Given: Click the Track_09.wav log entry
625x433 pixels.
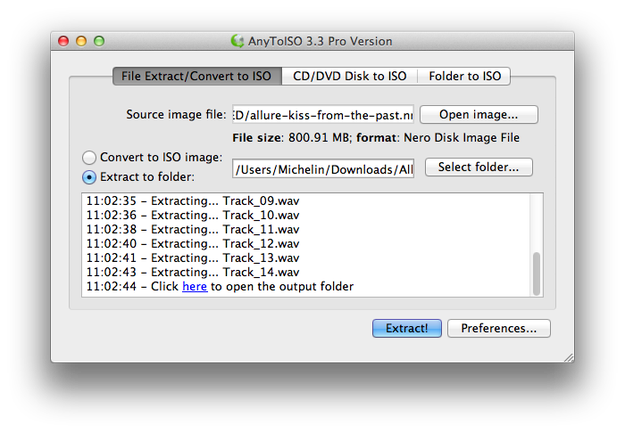Looking at the screenshot, I should (193, 201).
